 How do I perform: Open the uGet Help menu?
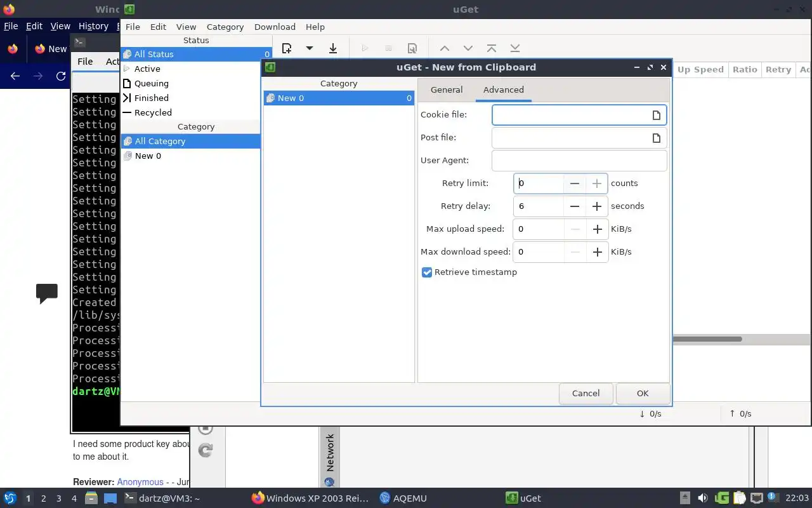tap(315, 27)
